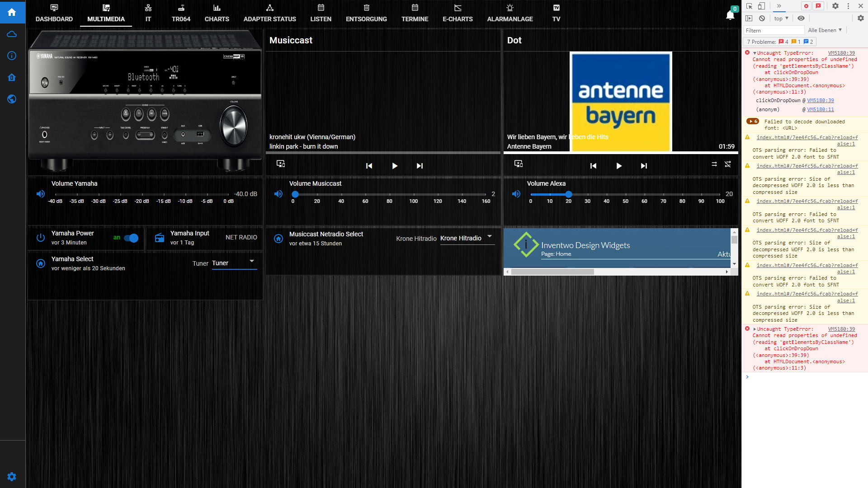This screenshot has width=868, height=488.
Task: Open the Dashboard tab
Action: (x=54, y=14)
